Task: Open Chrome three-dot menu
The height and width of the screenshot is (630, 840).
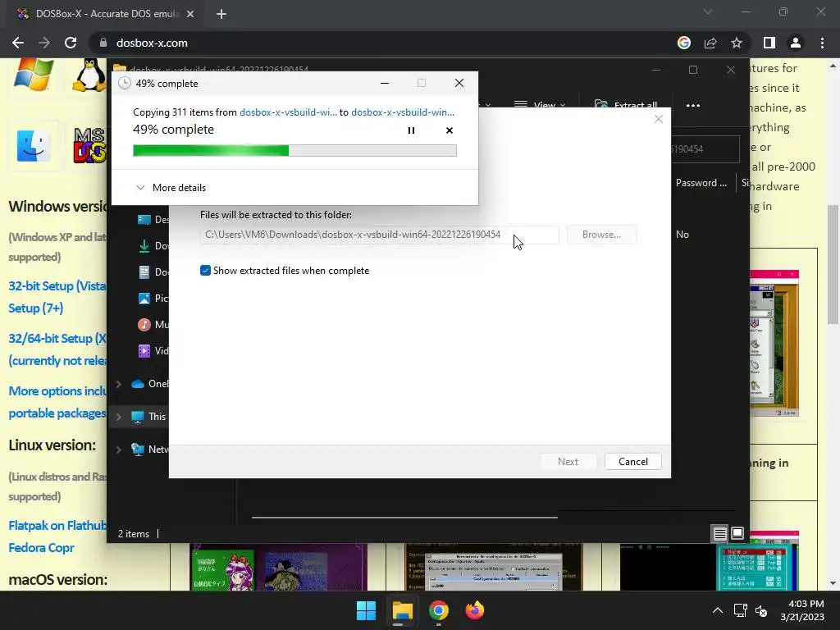Action: tap(822, 43)
